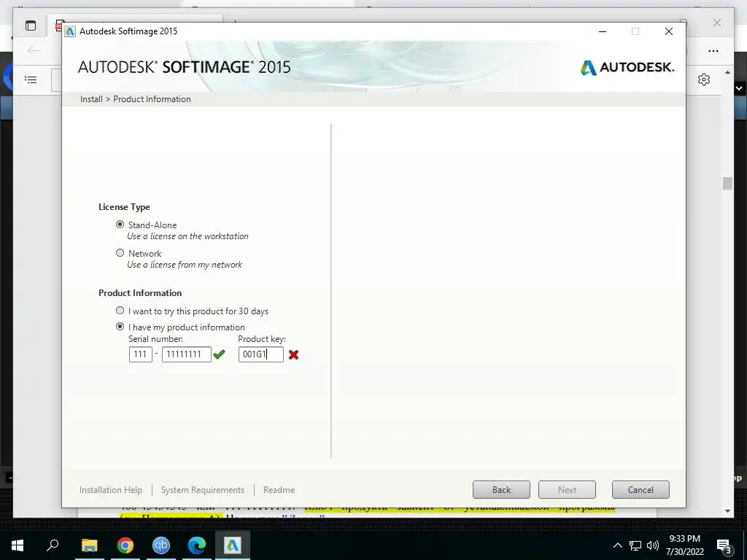Open the network status tray icon
The height and width of the screenshot is (560, 747).
(x=635, y=545)
